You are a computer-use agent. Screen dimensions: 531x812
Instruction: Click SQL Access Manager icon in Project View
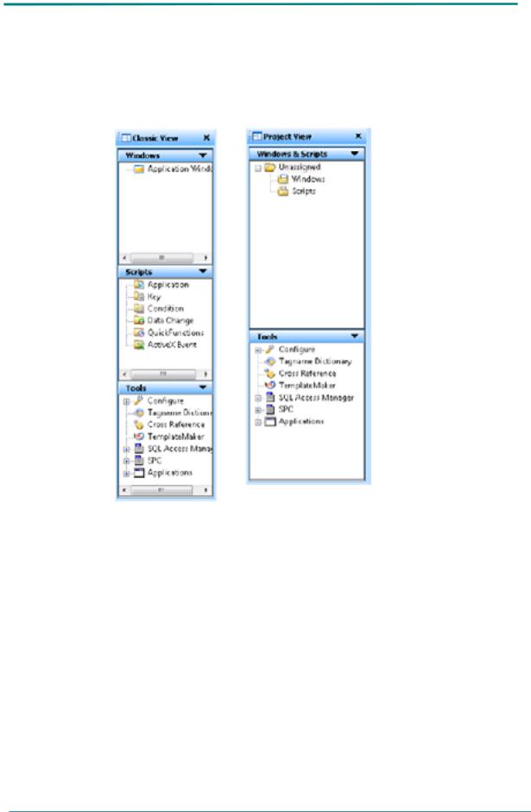(x=269, y=398)
